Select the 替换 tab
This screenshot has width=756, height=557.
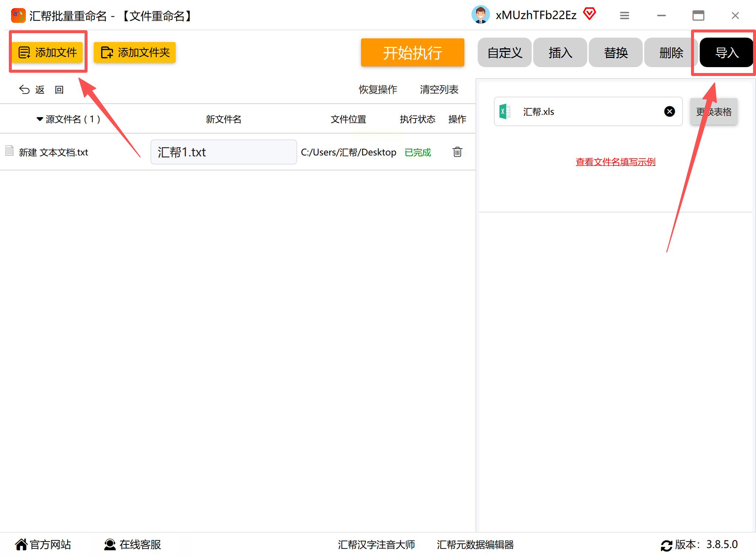click(615, 53)
